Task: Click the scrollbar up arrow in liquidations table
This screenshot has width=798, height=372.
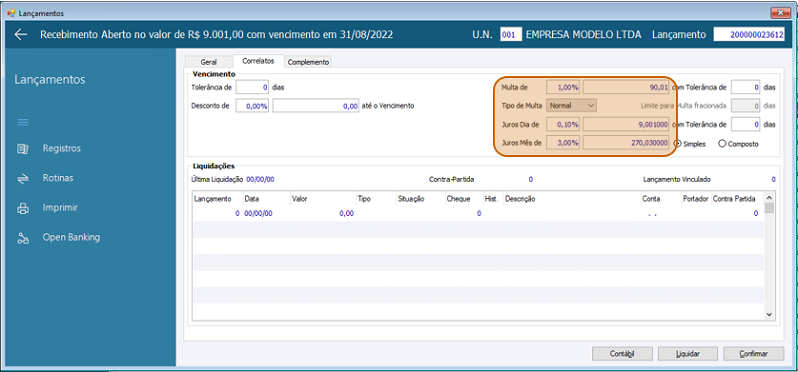Action: point(769,197)
